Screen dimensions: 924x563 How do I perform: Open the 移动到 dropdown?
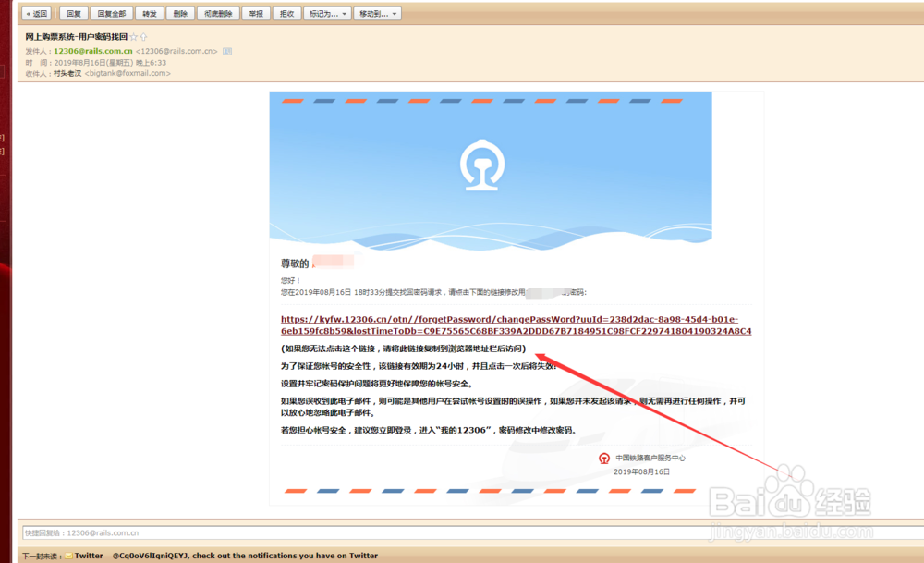click(377, 14)
